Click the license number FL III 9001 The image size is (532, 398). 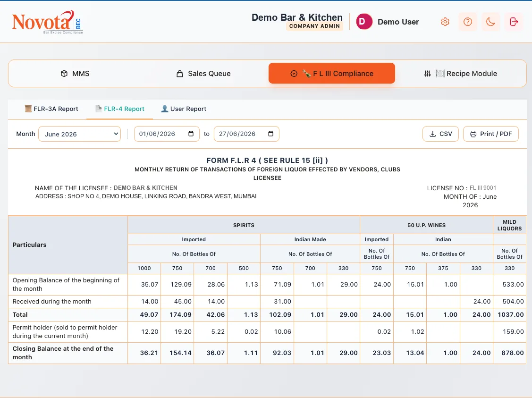click(x=483, y=187)
